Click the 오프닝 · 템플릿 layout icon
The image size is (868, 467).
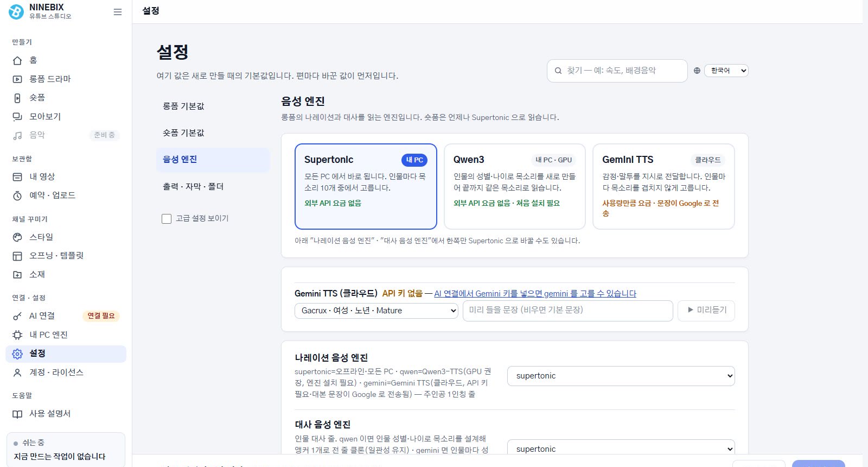(x=17, y=256)
